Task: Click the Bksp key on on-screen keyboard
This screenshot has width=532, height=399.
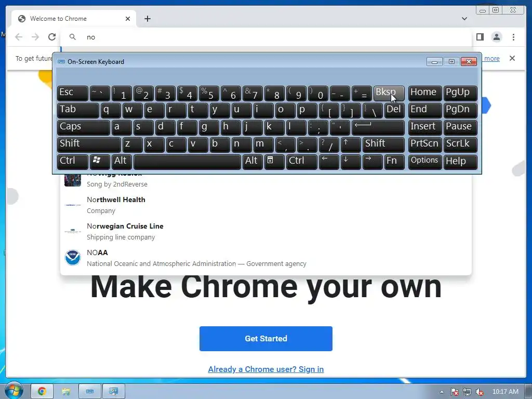Action: pyautogui.click(x=389, y=94)
